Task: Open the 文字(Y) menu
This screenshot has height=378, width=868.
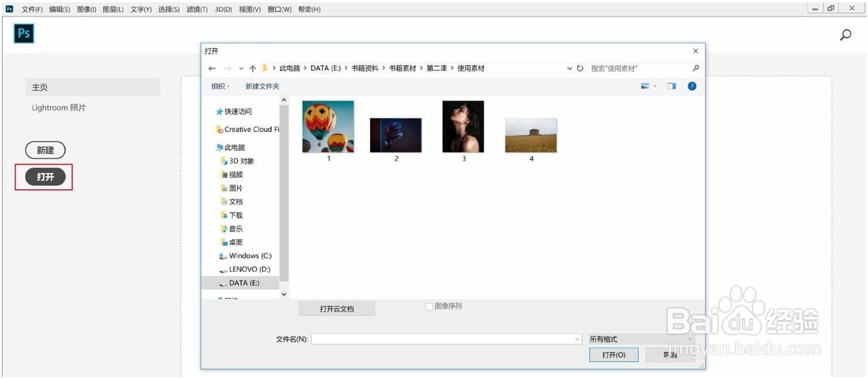Action: coord(141,10)
